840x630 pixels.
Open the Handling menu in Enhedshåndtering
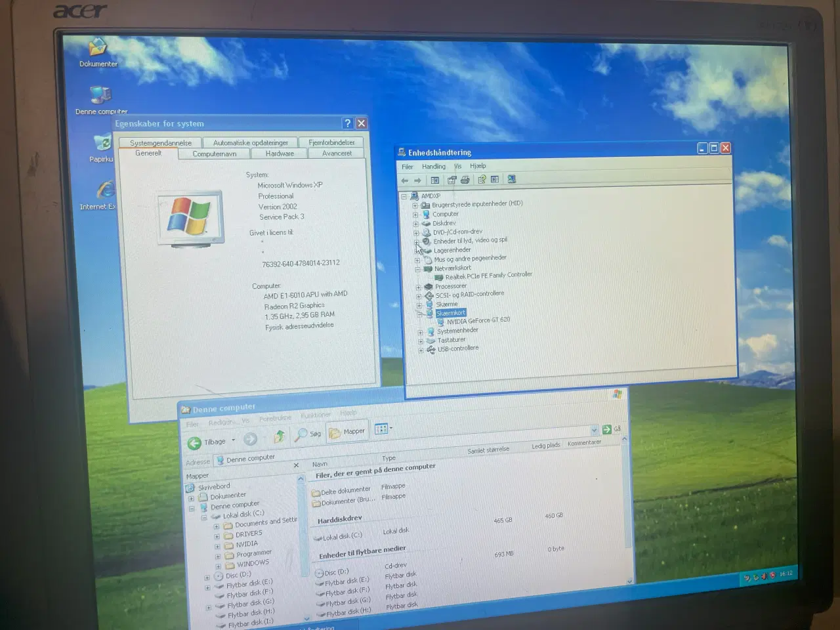(x=434, y=167)
